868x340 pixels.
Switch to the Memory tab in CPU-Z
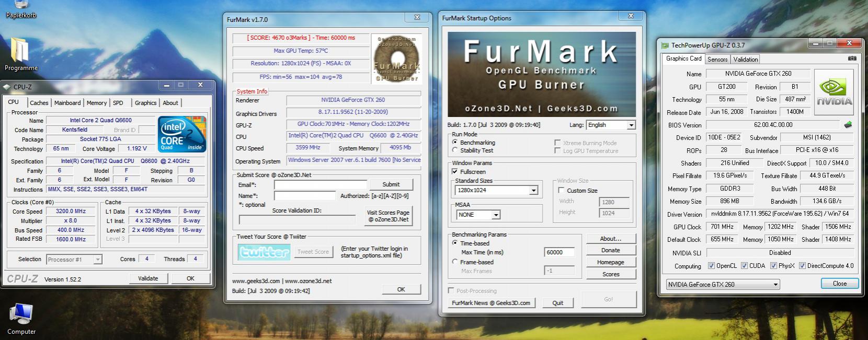[97, 103]
